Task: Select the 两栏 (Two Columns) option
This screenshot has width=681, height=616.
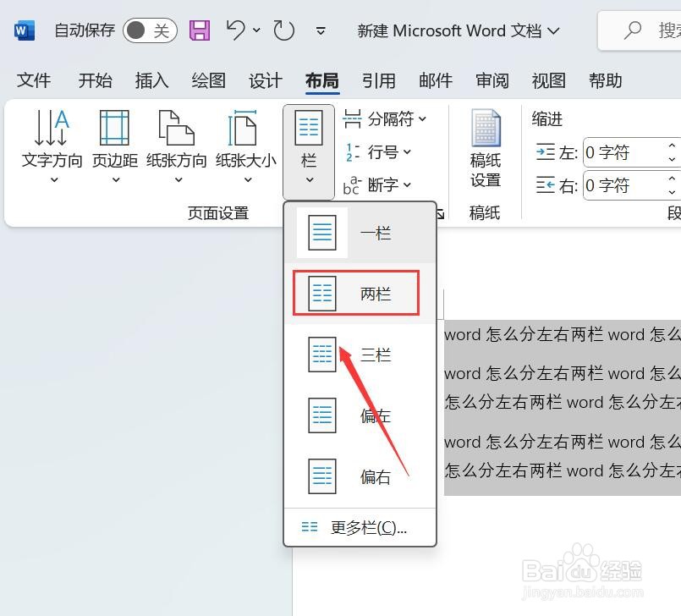Action: pos(355,292)
